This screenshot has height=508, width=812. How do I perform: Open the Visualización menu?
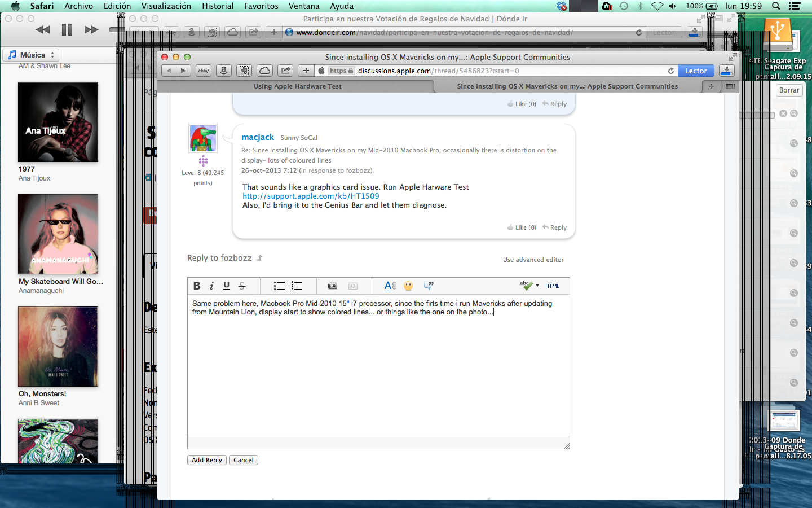point(166,6)
